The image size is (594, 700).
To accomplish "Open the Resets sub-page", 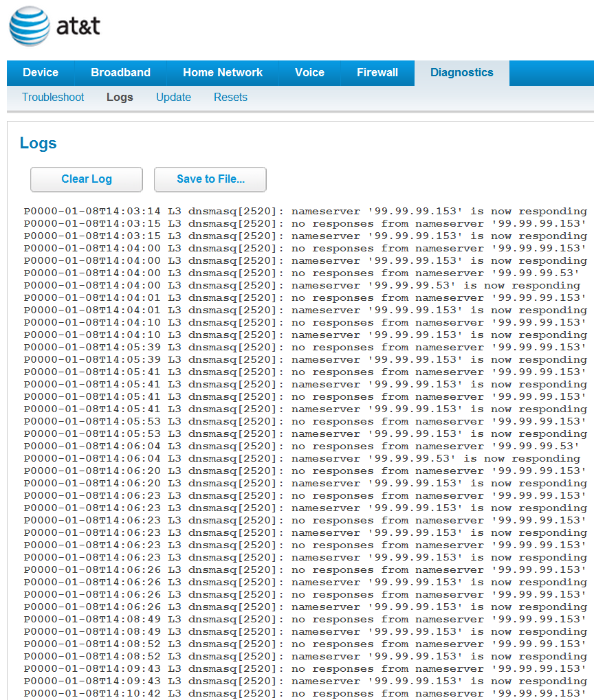I will (x=230, y=98).
